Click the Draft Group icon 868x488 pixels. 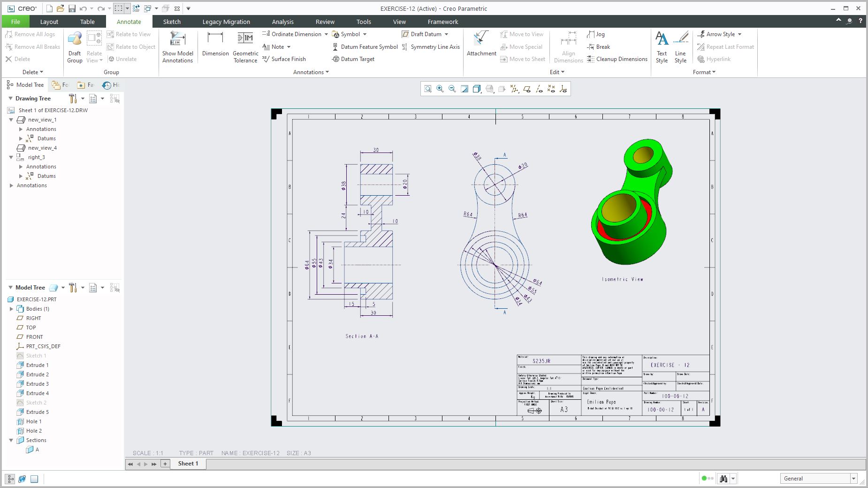pos(75,47)
